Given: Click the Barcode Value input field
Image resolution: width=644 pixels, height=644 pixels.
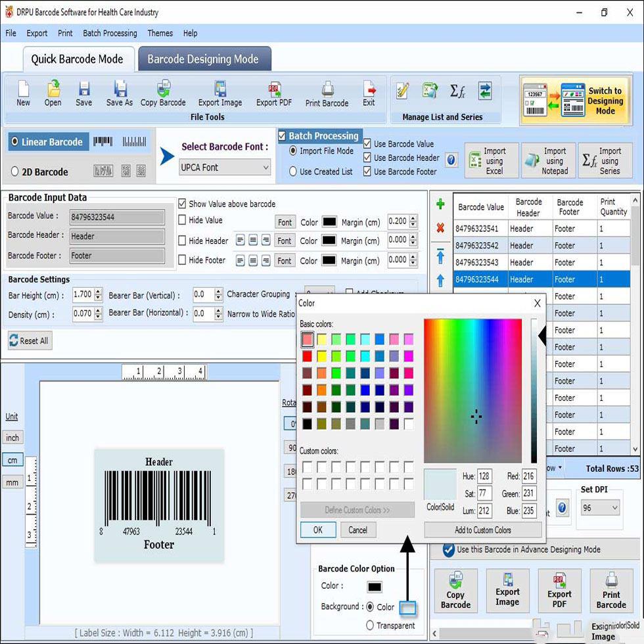Looking at the screenshot, I should click(x=117, y=217).
